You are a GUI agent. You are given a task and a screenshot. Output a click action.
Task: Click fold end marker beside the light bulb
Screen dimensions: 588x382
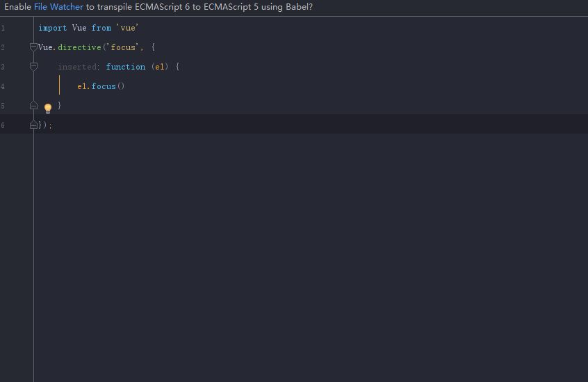(33, 106)
